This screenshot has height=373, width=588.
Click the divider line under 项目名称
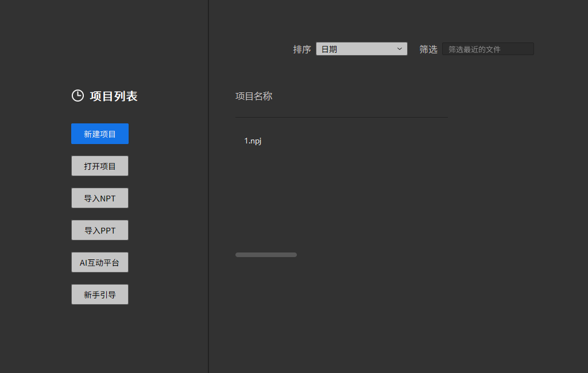click(341, 116)
